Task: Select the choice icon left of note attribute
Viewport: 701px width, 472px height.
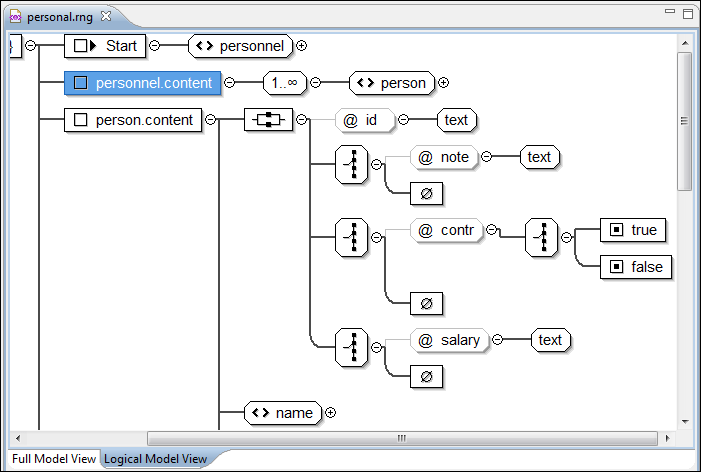Action: 351,166
